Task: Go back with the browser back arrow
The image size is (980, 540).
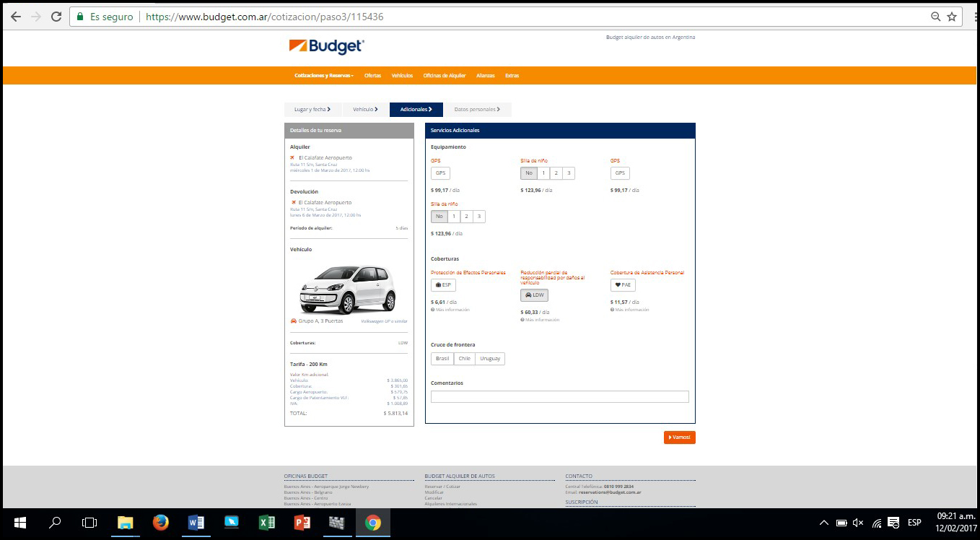Action: [15, 17]
